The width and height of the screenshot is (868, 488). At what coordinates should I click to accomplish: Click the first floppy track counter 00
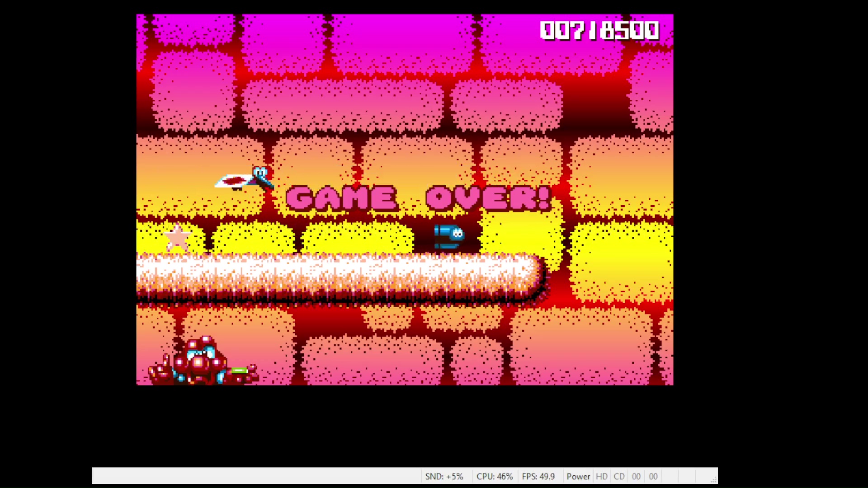coord(636,476)
